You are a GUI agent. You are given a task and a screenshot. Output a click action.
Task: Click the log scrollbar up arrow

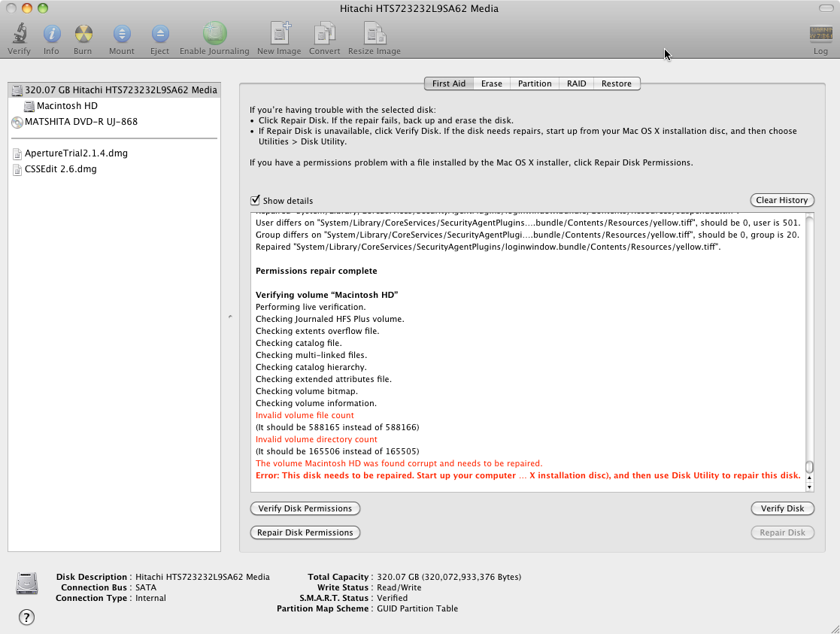tap(809, 478)
